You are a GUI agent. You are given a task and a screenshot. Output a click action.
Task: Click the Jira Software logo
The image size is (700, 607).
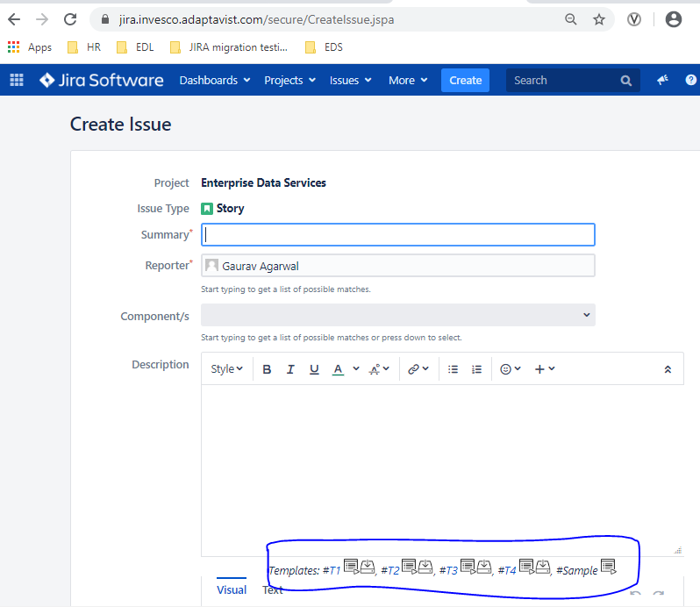[x=102, y=80]
